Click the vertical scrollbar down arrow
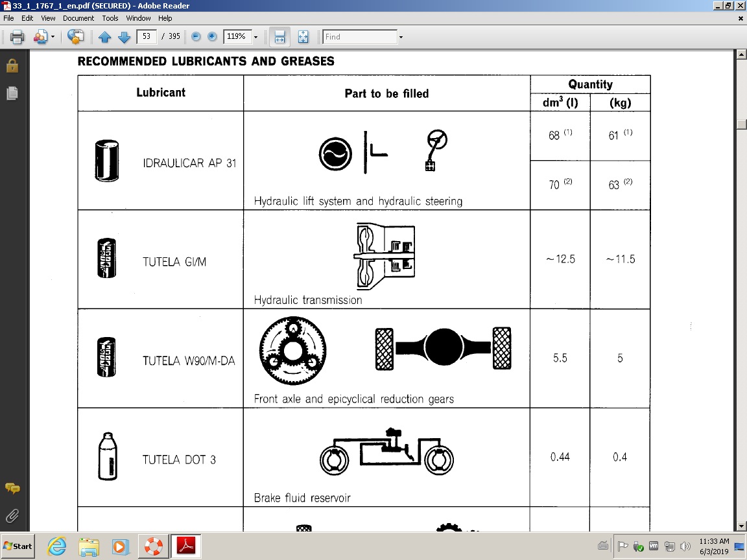Screen dimensions: 747x560 point(741,526)
